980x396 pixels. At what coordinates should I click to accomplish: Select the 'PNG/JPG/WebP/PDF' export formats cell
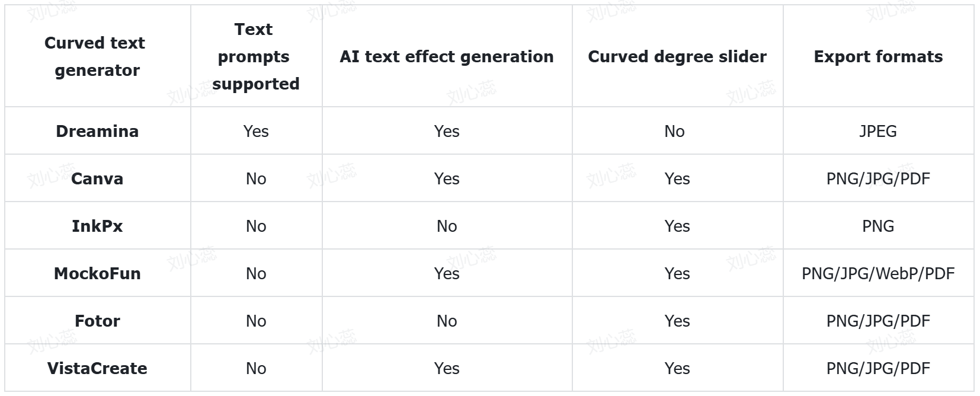click(877, 273)
